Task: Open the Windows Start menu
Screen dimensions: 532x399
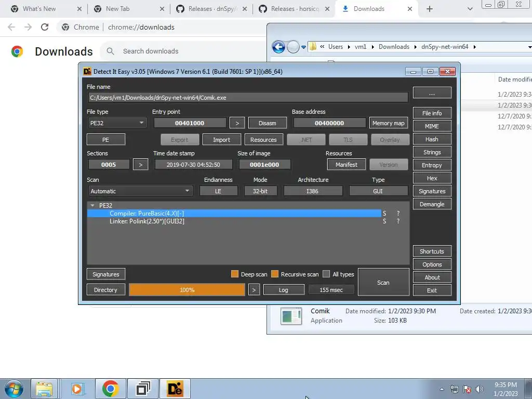Action: 14,389
